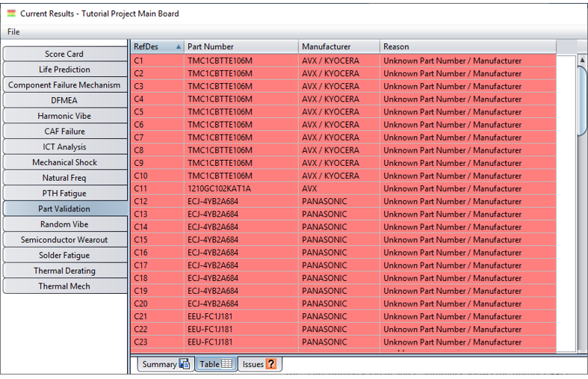Click the Table tab grid icon
588x379 pixels.
click(x=227, y=363)
